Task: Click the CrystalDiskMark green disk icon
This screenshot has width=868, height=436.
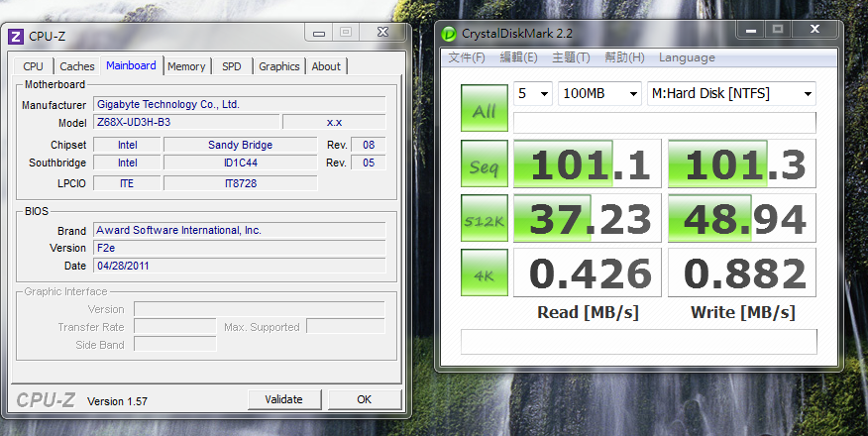Action: (449, 34)
